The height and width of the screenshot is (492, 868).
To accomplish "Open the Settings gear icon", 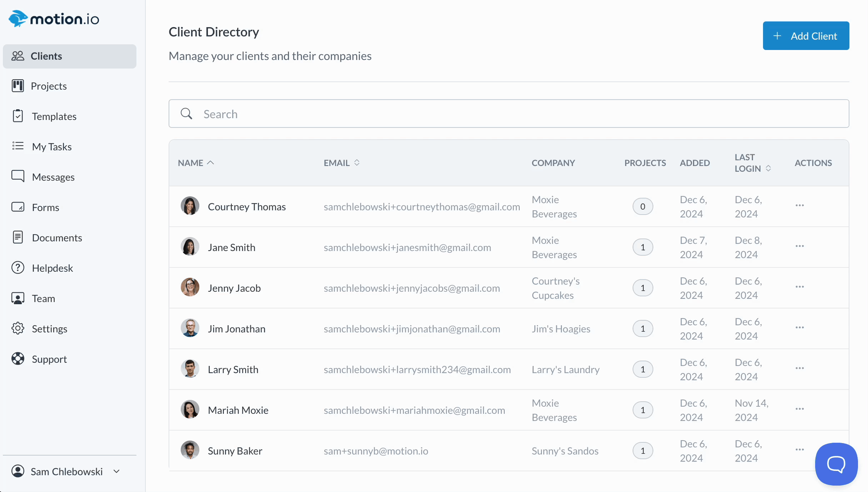I will 18,328.
